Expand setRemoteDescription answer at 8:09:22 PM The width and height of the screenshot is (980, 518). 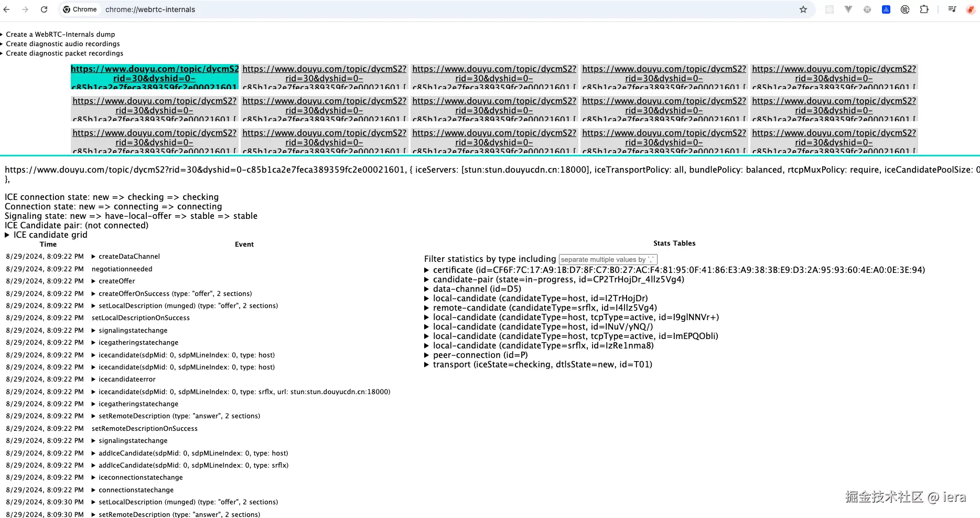(x=176, y=416)
